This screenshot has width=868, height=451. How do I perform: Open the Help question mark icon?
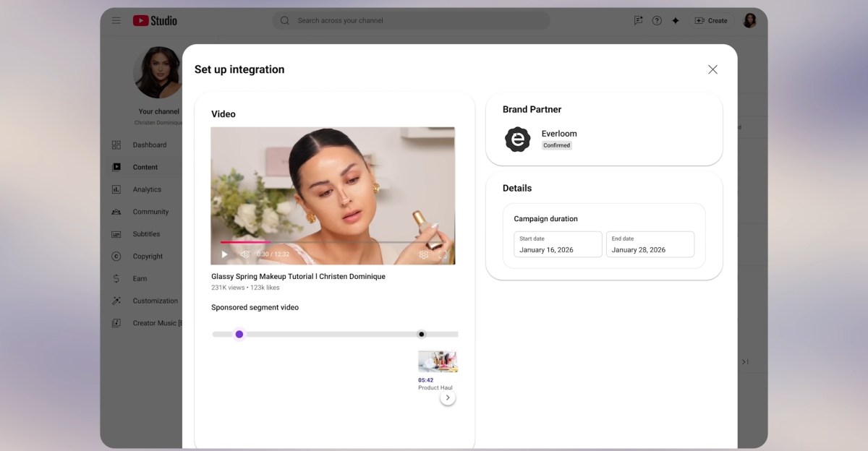pos(656,20)
